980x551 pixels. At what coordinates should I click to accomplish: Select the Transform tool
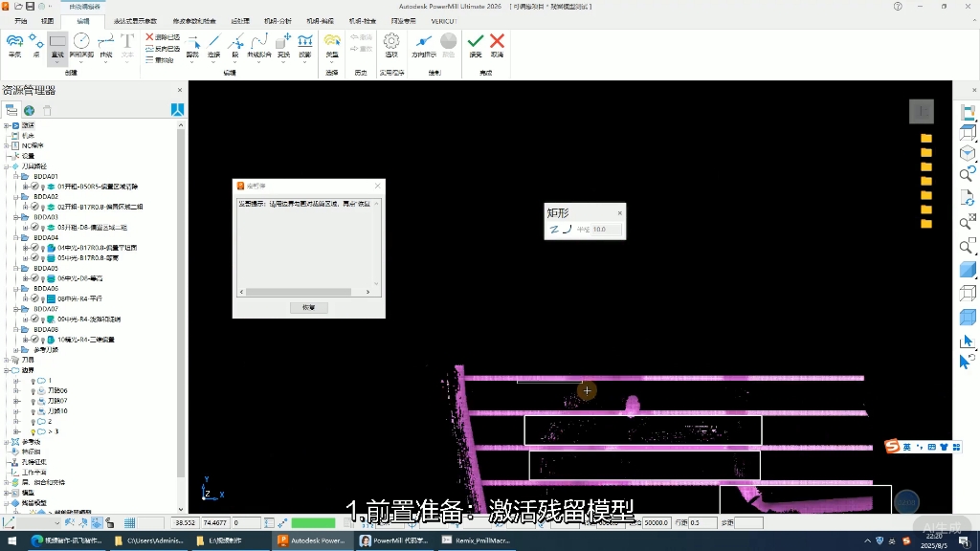click(283, 46)
